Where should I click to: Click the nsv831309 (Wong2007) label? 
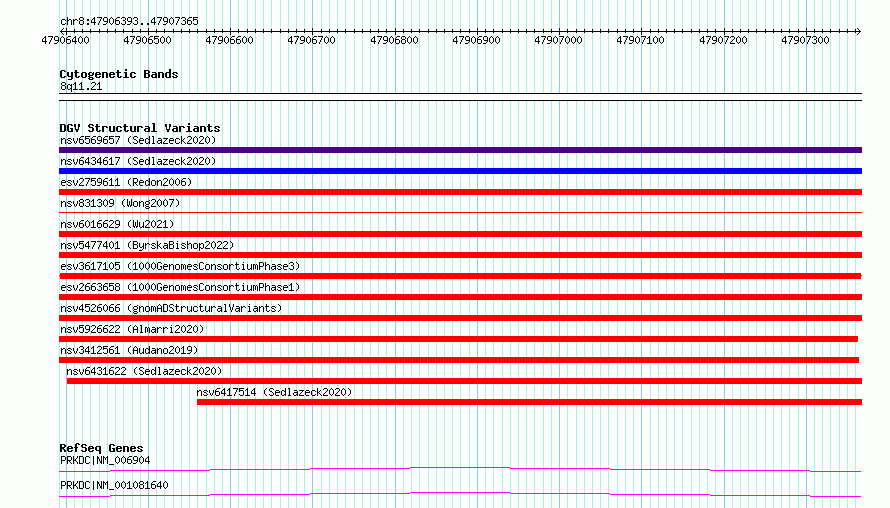[x=120, y=203]
